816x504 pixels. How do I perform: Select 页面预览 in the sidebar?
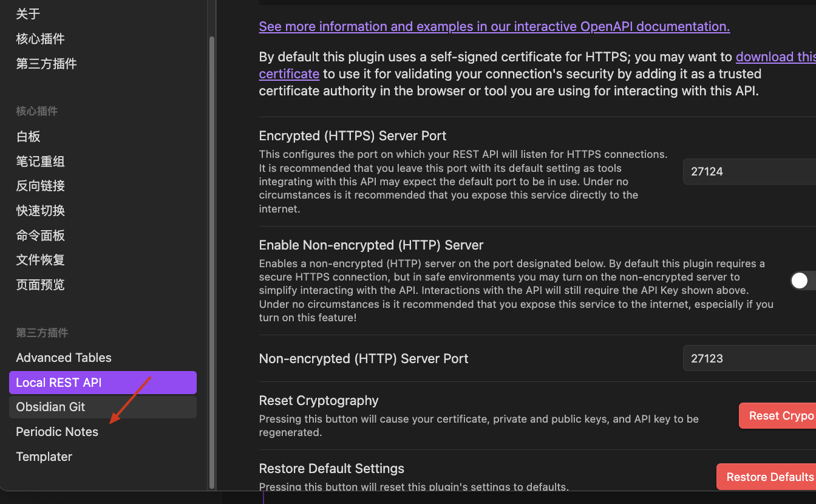click(40, 285)
